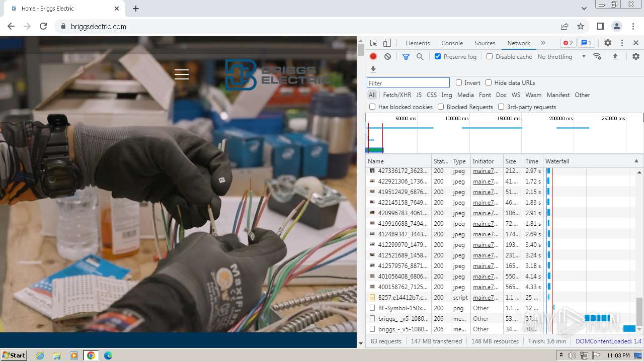Toggle the device toolbar icon
The height and width of the screenshot is (362, 644).
tap(387, 43)
